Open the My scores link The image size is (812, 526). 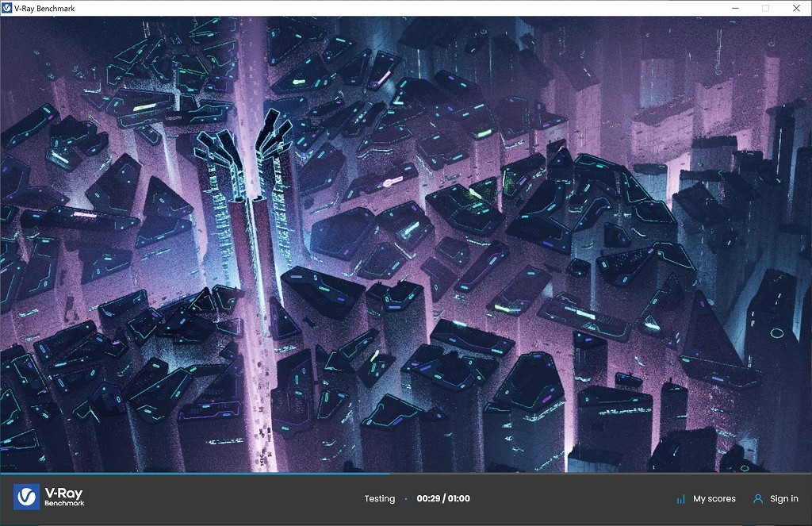click(714, 498)
